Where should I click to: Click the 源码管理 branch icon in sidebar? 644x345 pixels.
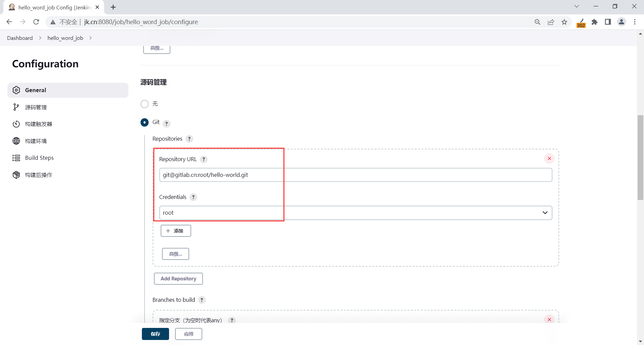[x=16, y=107]
